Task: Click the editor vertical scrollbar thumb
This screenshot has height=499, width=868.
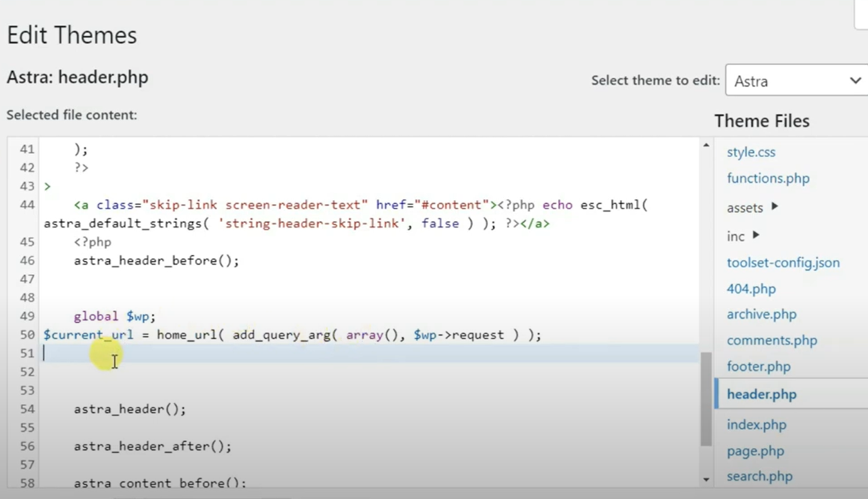Action: coord(706,399)
